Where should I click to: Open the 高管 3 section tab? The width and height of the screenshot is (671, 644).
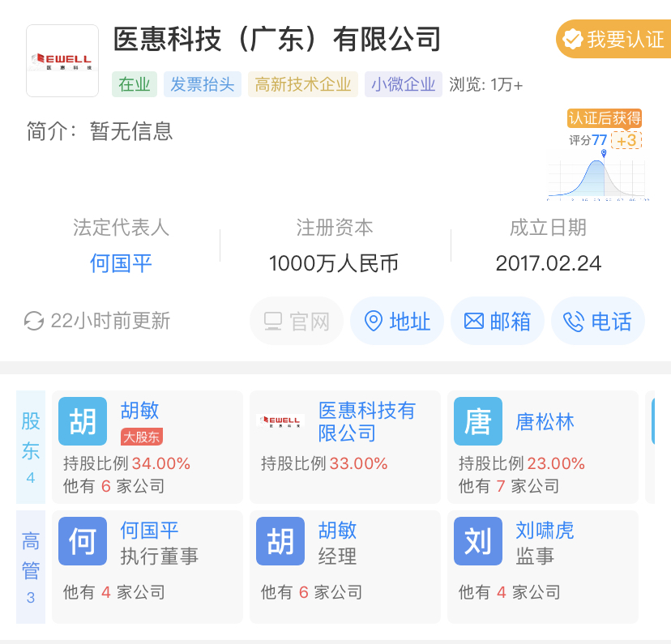pos(31,567)
